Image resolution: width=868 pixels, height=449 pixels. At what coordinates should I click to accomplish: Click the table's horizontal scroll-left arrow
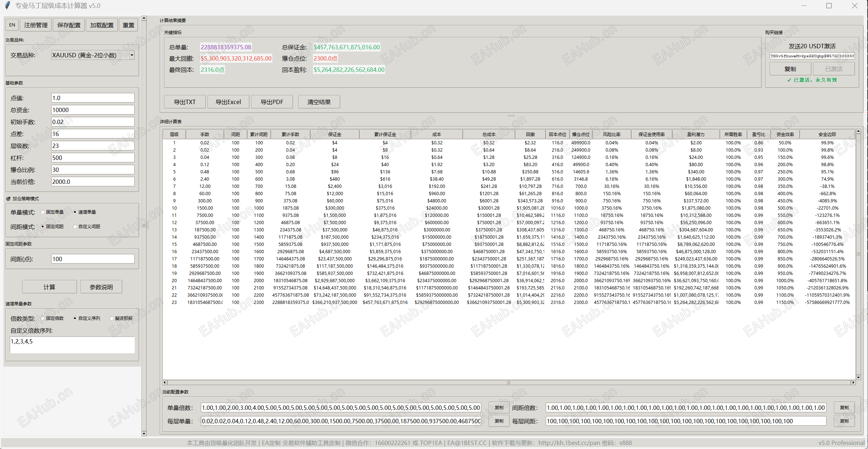(165, 382)
